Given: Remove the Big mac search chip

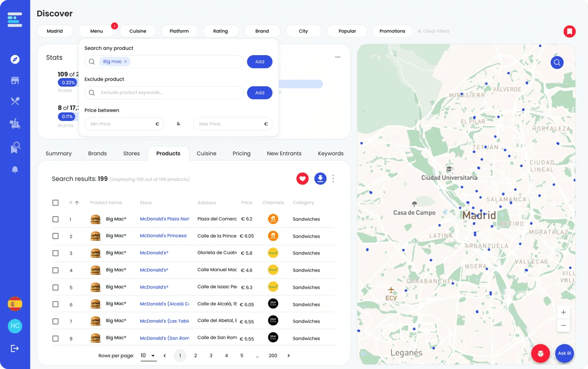Looking at the screenshot, I should (x=125, y=61).
